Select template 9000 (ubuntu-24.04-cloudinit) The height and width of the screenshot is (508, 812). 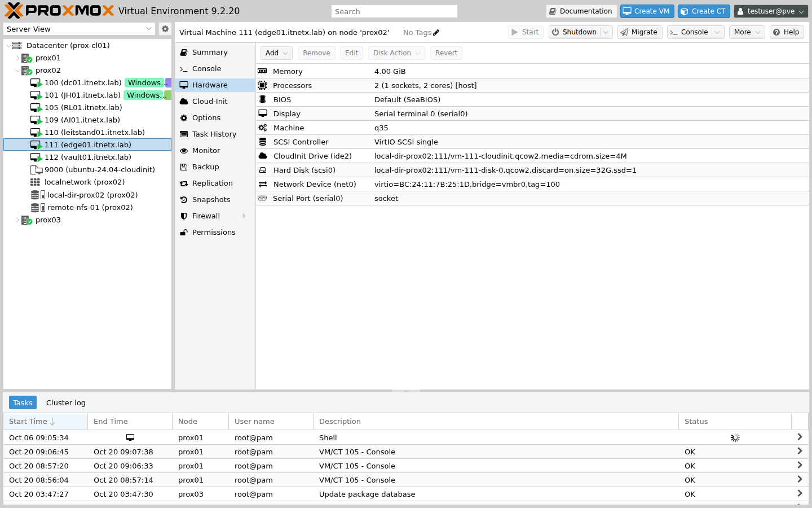(87, 170)
